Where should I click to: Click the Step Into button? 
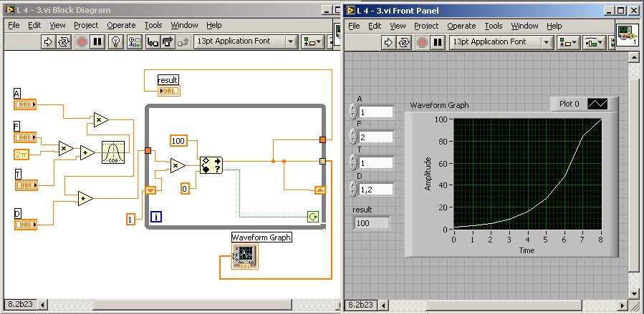153,41
